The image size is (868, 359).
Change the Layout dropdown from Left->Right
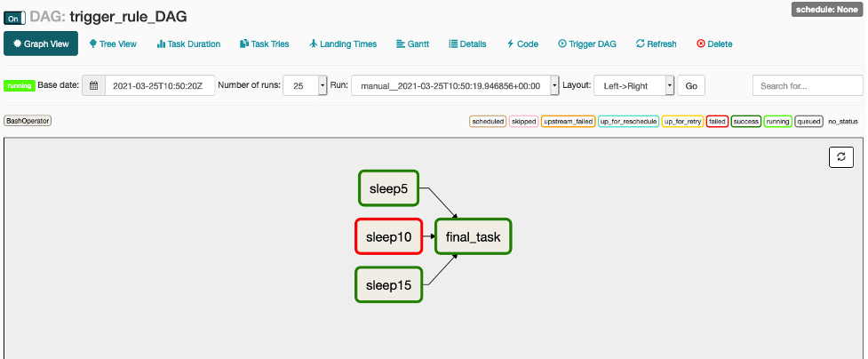point(634,85)
